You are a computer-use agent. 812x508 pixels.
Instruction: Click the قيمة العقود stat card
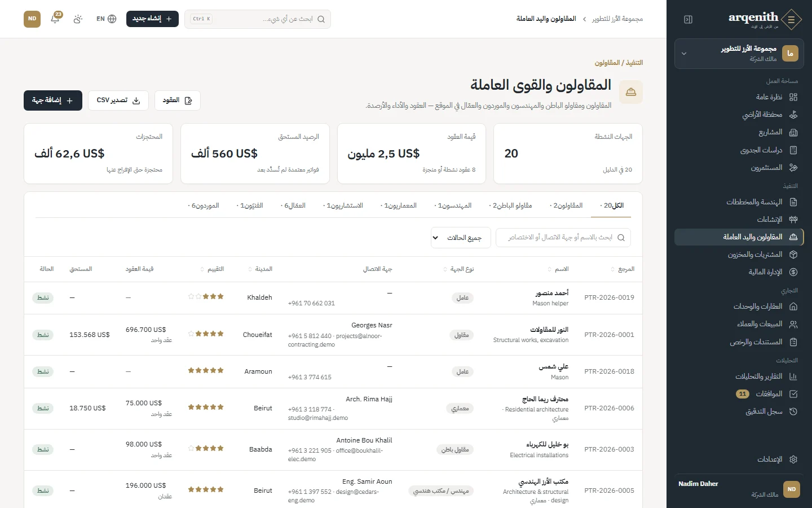coord(412,154)
